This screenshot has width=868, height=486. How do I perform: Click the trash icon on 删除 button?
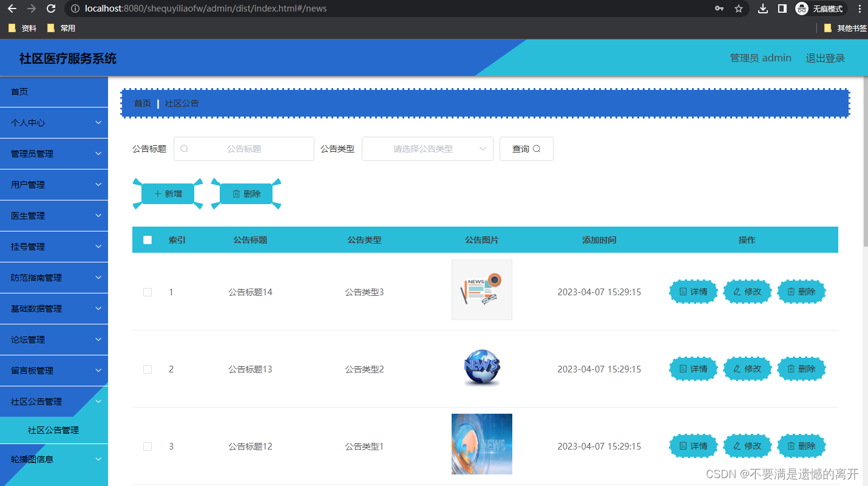[237, 193]
